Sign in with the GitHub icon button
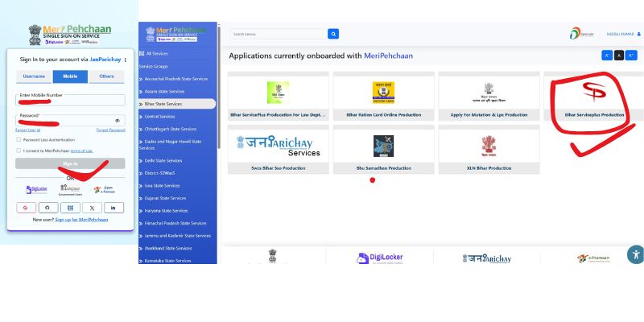Screen dimensions: 644x322 pos(48,208)
